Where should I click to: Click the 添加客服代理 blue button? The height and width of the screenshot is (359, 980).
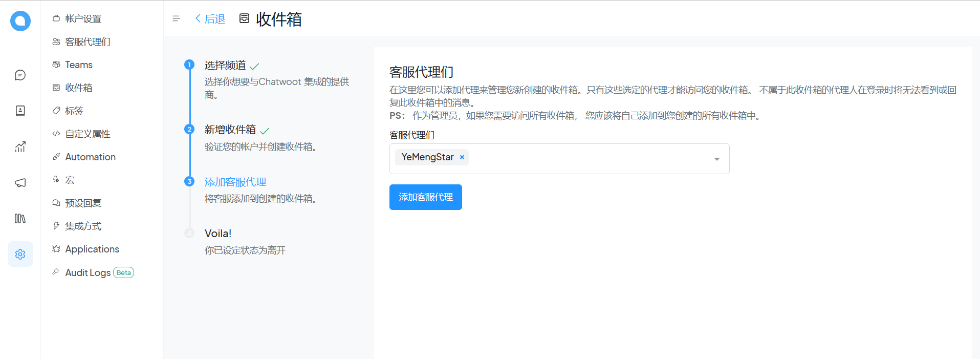click(425, 197)
